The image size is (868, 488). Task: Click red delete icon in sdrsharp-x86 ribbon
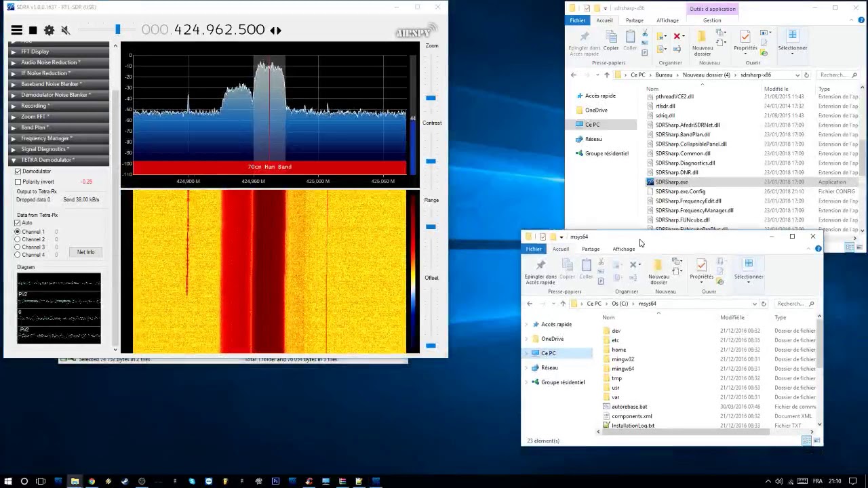pos(677,36)
